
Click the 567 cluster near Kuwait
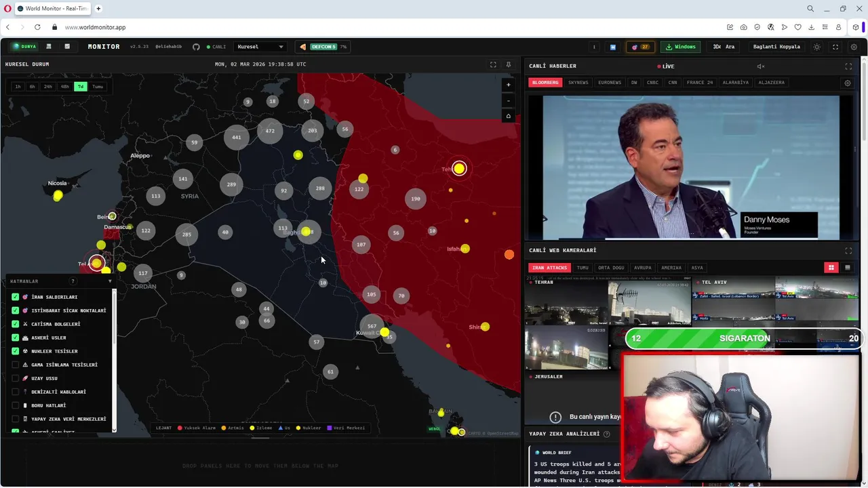coord(372,326)
